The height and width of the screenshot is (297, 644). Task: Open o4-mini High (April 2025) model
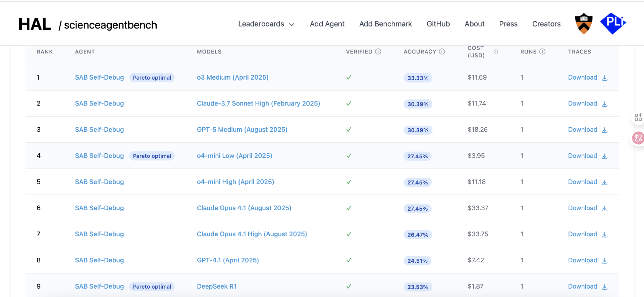pyautogui.click(x=235, y=182)
